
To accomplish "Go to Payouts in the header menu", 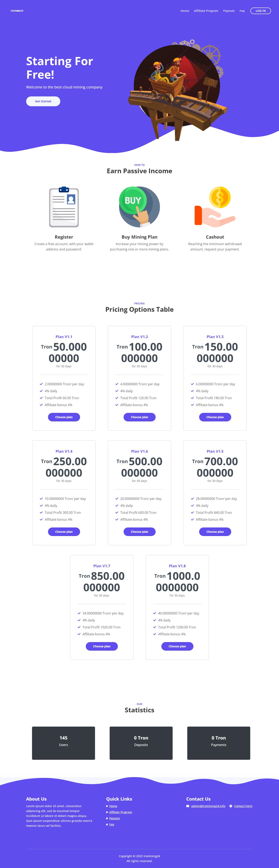I will pos(229,11).
